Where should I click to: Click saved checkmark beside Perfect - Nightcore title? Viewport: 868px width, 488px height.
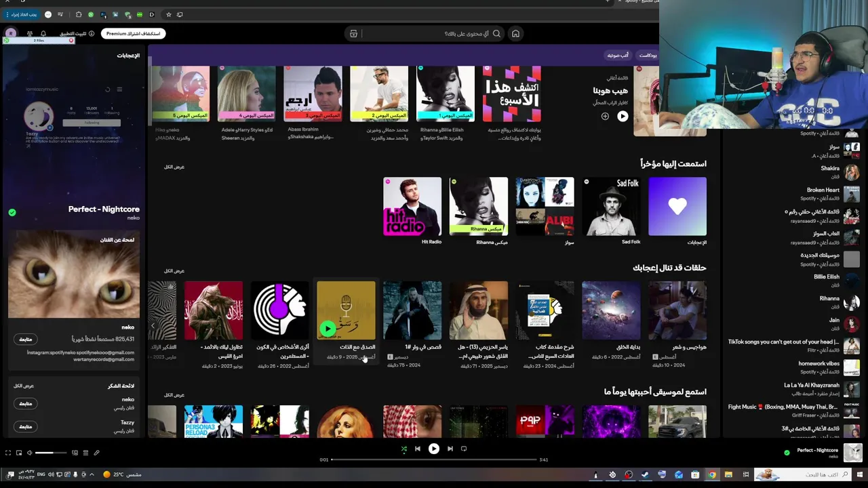(12, 212)
